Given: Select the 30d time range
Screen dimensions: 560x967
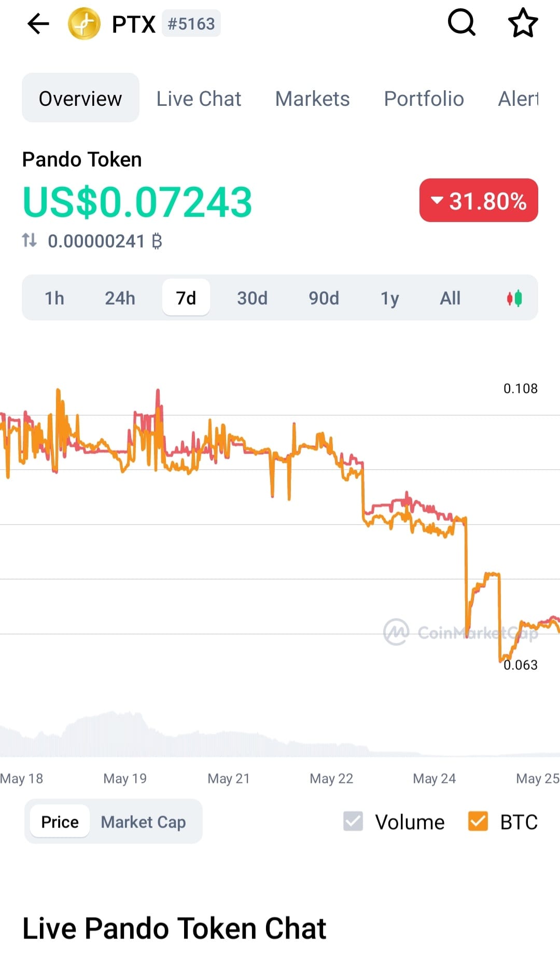Looking at the screenshot, I should click(x=253, y=298).
